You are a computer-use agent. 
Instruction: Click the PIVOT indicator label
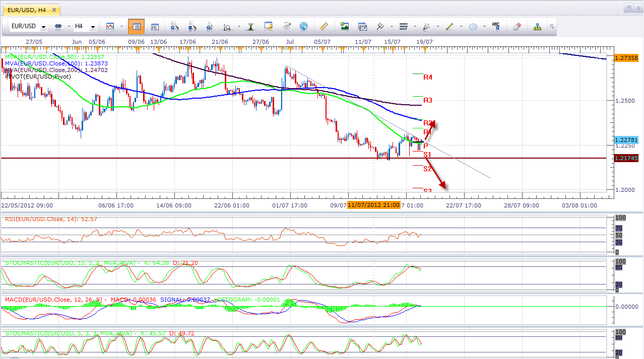pyautogui.click(x=38, y=77)
